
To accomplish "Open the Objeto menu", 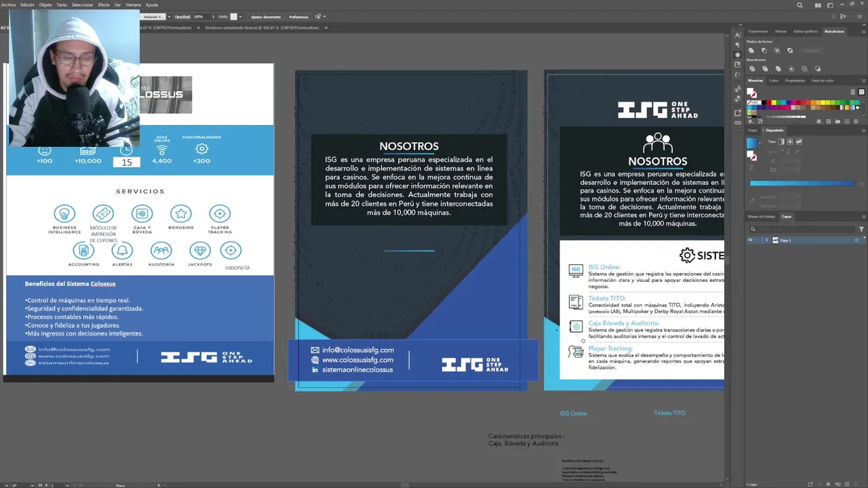I will tap(45, 5).
